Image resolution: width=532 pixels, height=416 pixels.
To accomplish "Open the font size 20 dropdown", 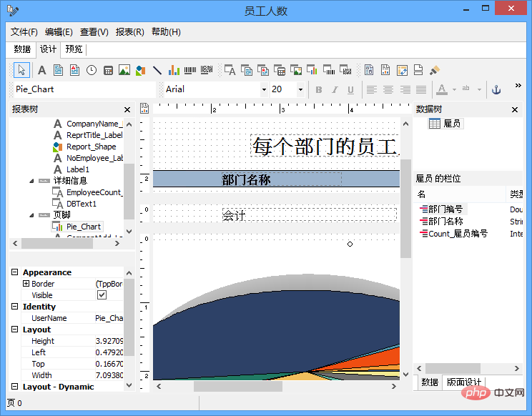I will [x=300, y=89].
